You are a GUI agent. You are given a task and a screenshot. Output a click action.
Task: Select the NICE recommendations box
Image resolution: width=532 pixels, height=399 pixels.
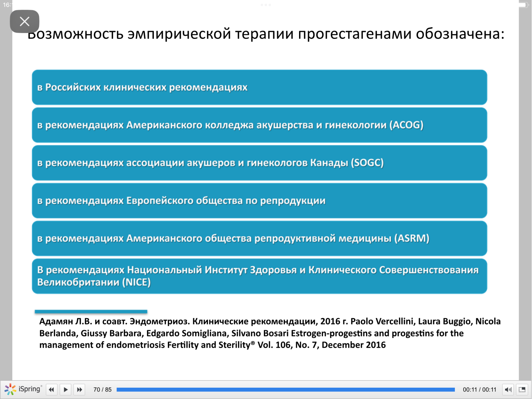click(x=260, y=276)
